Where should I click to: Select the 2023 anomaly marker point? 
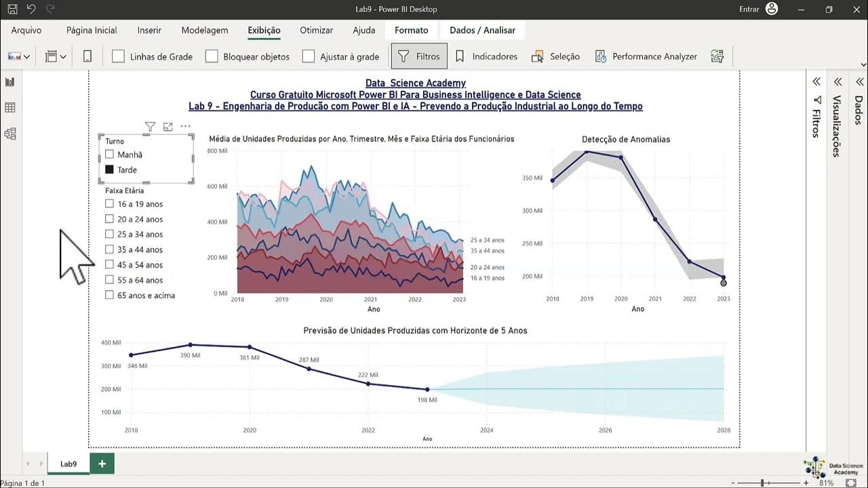724,283
